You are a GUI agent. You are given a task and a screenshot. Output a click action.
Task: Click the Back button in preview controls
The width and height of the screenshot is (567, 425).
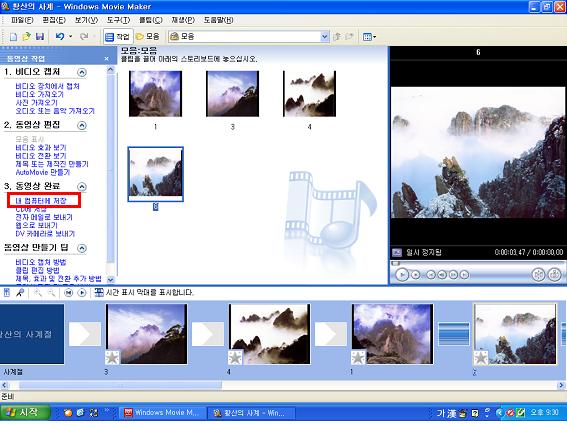pyautogui.click(x=431, y=275)
